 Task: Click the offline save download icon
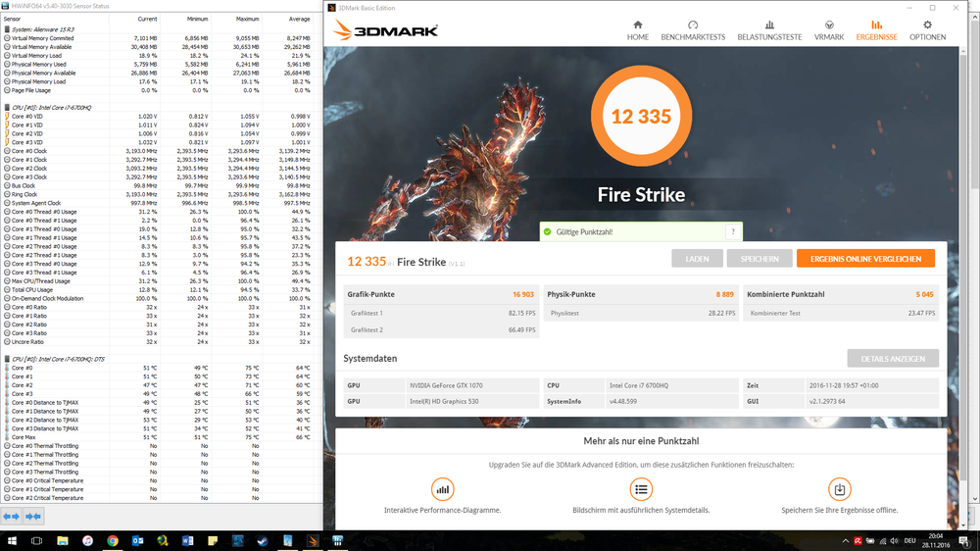[x=839, y=489]
